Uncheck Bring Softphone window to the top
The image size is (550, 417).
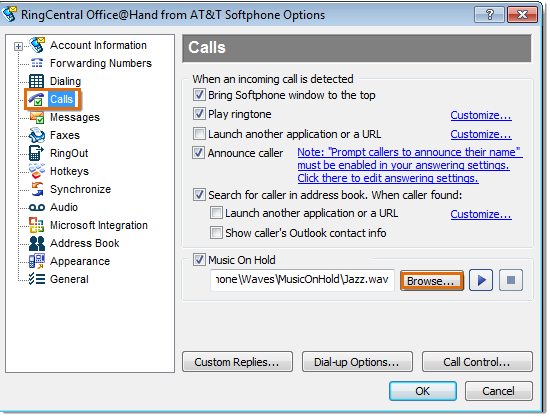pos(199,95)
